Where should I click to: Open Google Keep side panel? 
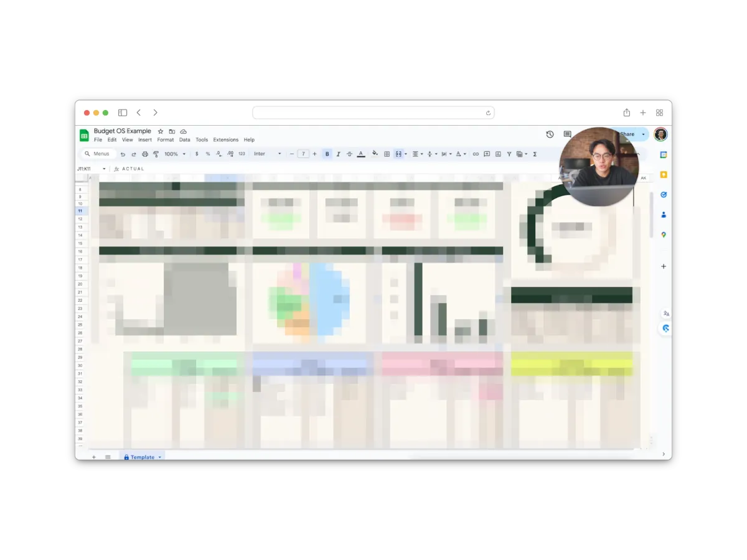click(664, 175)
